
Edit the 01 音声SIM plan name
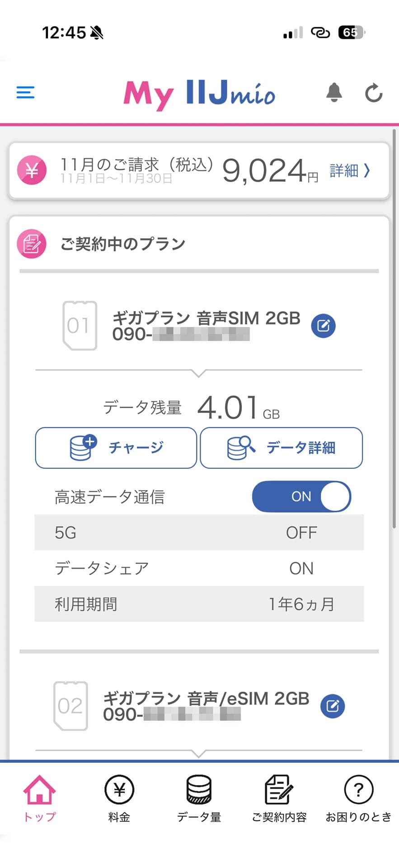[x=324, y=325]
